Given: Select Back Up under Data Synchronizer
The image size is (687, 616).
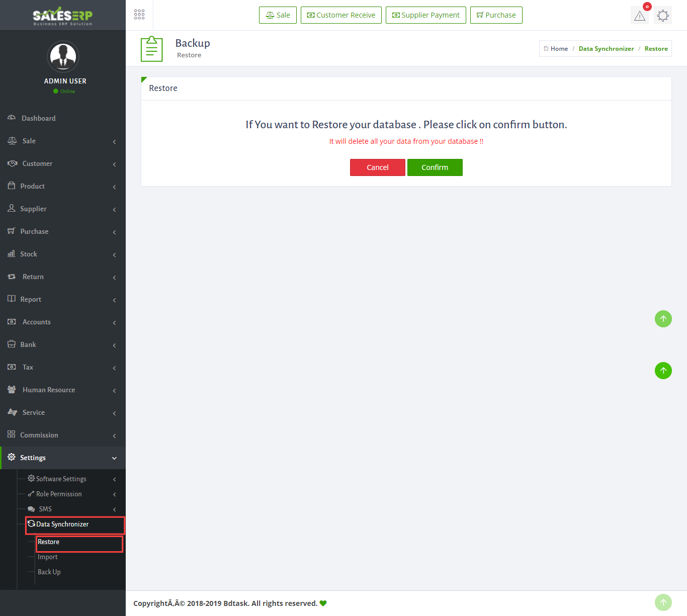Looking at the screenshot, I should click(x=49, y=572).
